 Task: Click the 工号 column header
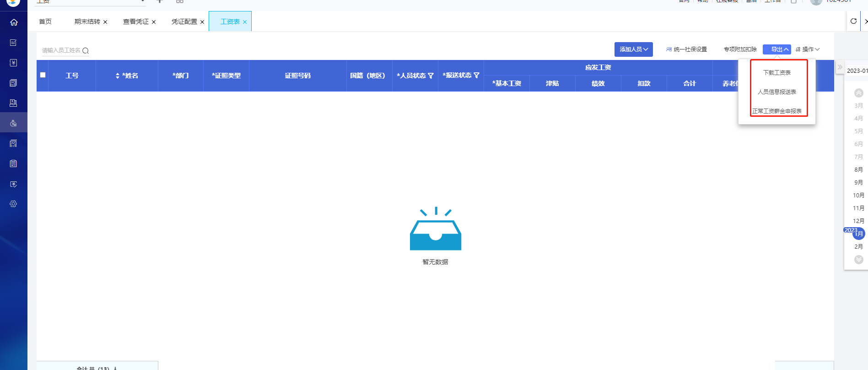click(x=72, y=76)
